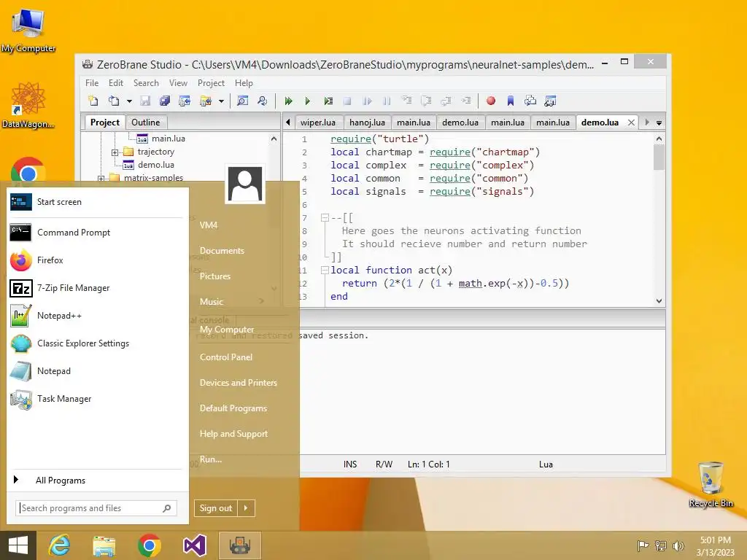
Task: Switch to the Outline panel tab
Action: coord(146,122)
